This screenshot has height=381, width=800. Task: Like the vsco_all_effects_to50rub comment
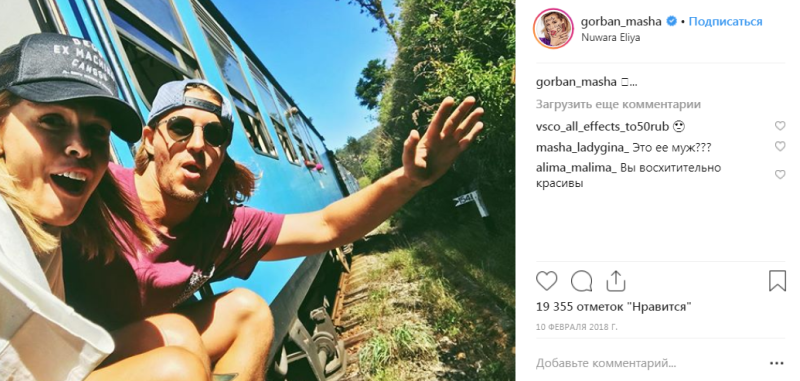[780, 125]
